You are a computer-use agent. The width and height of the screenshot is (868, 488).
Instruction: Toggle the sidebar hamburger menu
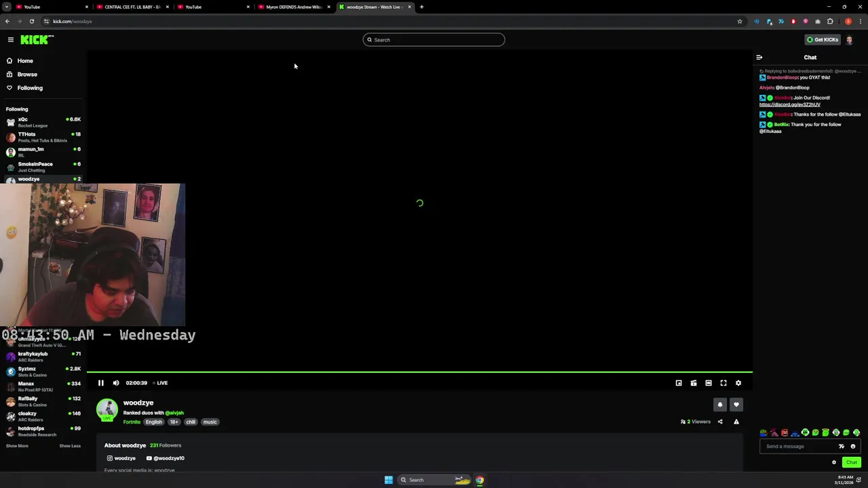point(11,39)
